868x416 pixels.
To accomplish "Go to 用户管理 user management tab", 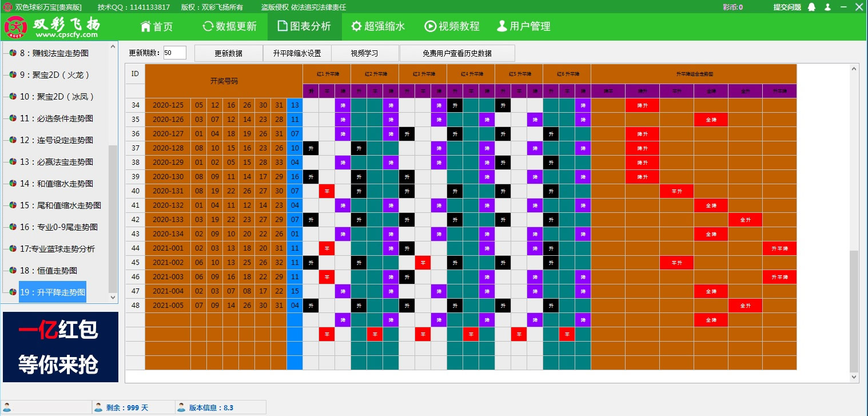I will (x=523, y=26).
